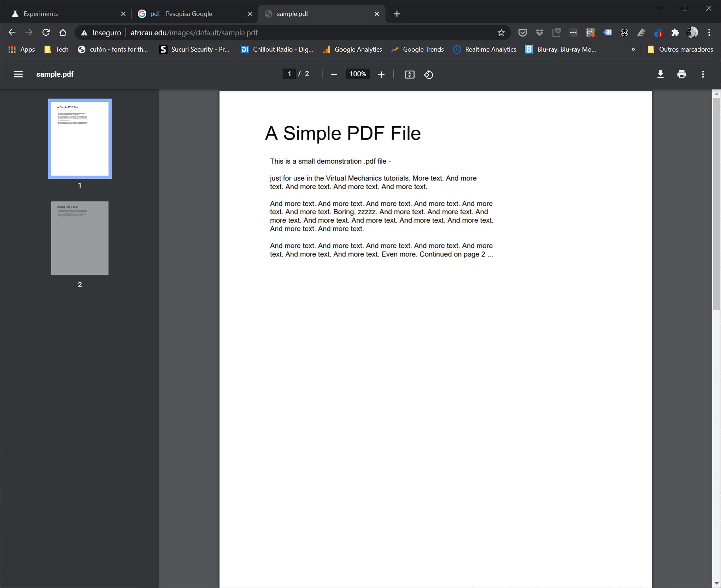
Task: Click the fit to page icon
Action: (x=409, y=75)
